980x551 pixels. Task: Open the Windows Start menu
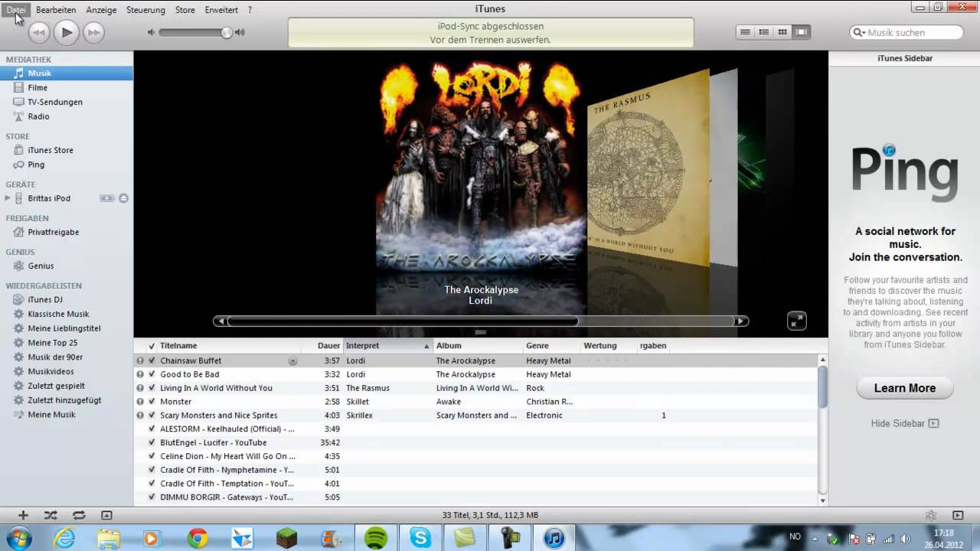(18, 538)
